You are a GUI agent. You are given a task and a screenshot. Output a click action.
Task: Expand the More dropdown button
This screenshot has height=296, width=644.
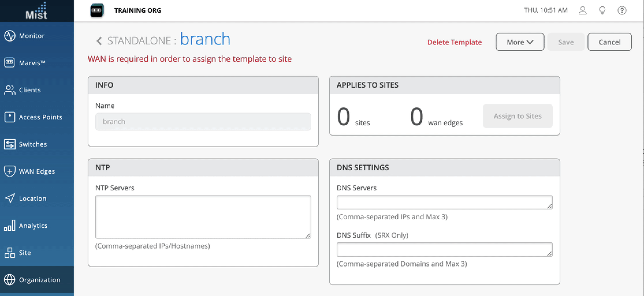(520, 42)
